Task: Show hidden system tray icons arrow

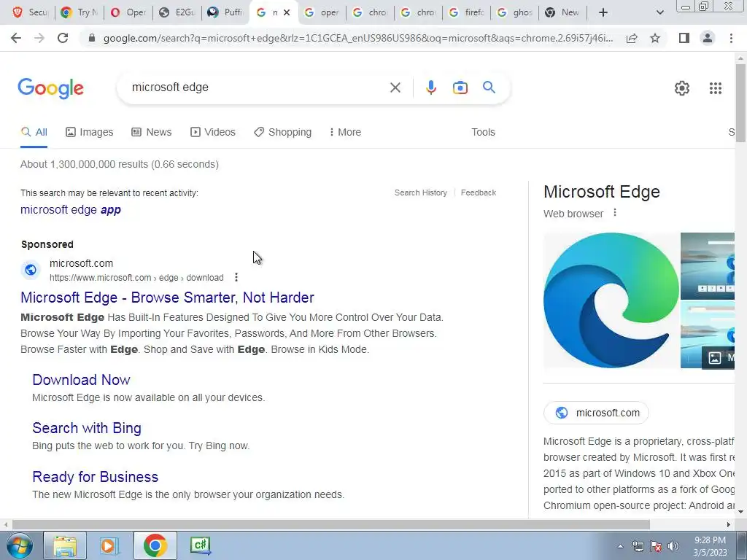Action: tap(620, 547)
